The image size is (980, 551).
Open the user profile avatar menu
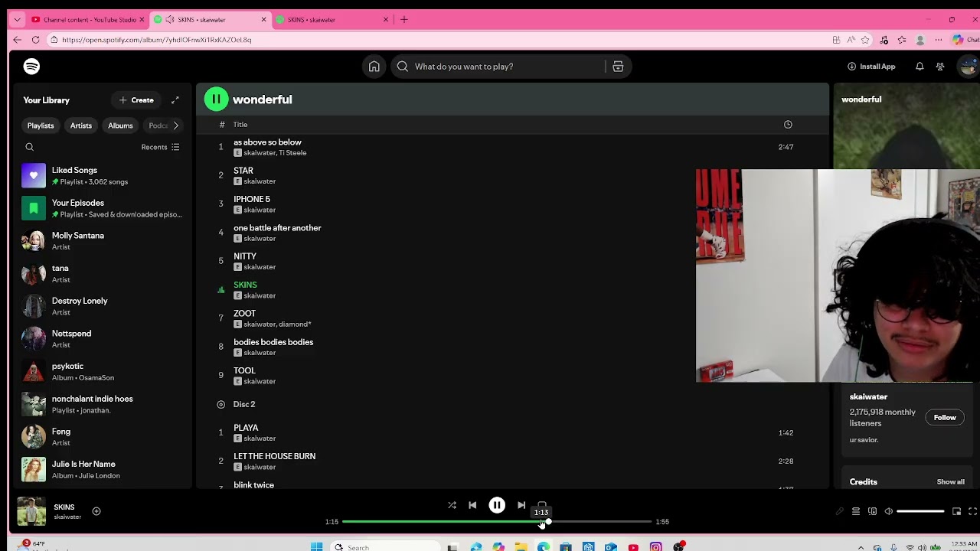click(x=967, y=67)
